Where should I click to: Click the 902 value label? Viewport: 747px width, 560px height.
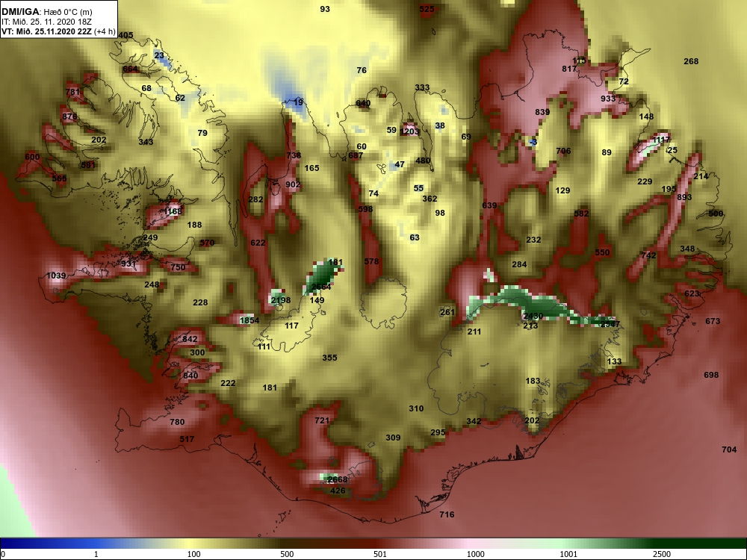(293, 184)
